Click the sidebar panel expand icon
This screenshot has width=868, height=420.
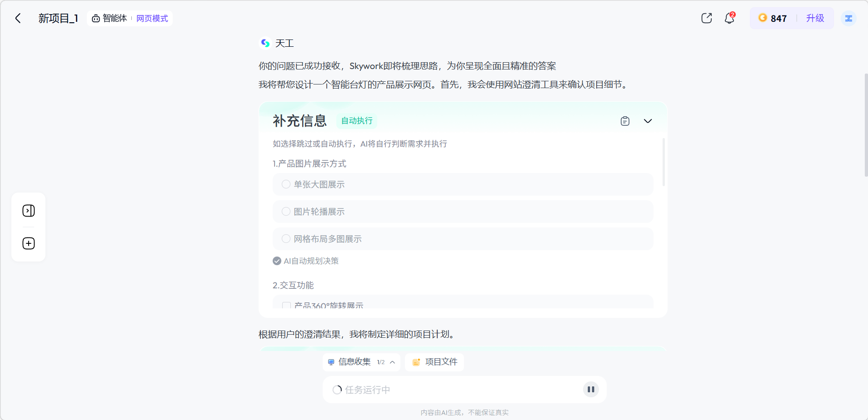pyautogui.click(x=29, y=211)
